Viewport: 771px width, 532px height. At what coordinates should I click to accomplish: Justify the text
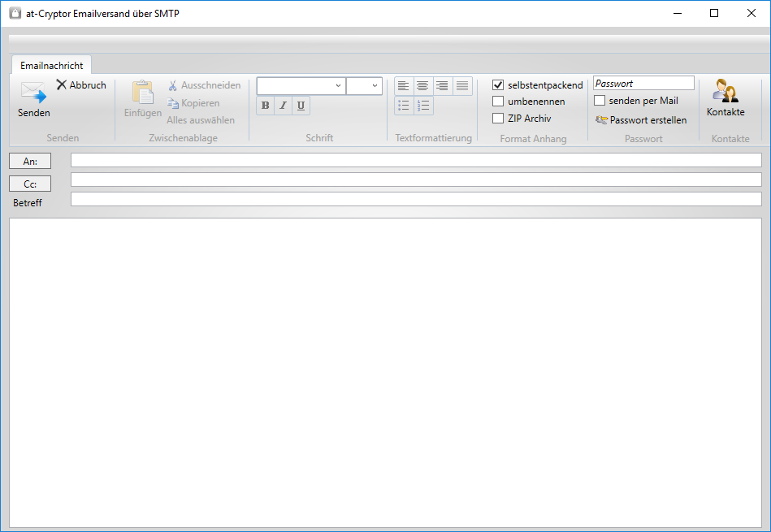(x=462, y=86)
